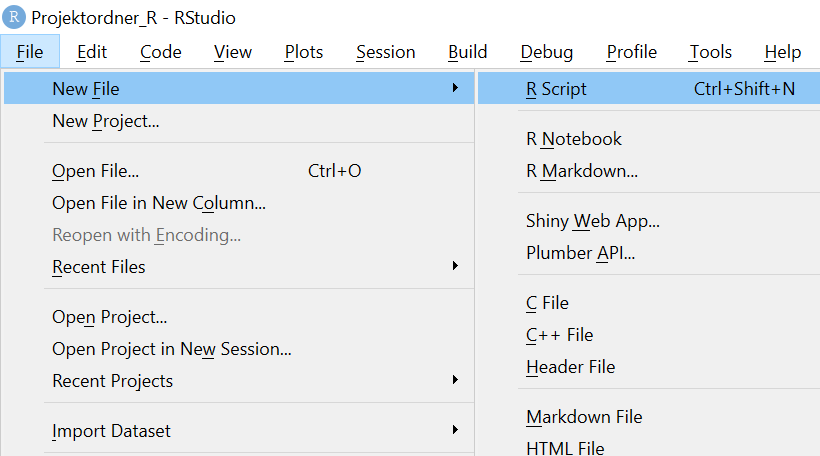Open the Session menu
This screenshot has height=456, width=820.
(x=385, y=52)
